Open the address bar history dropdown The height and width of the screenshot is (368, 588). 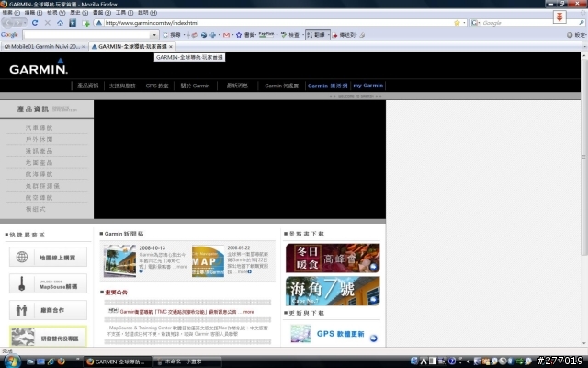464,23
